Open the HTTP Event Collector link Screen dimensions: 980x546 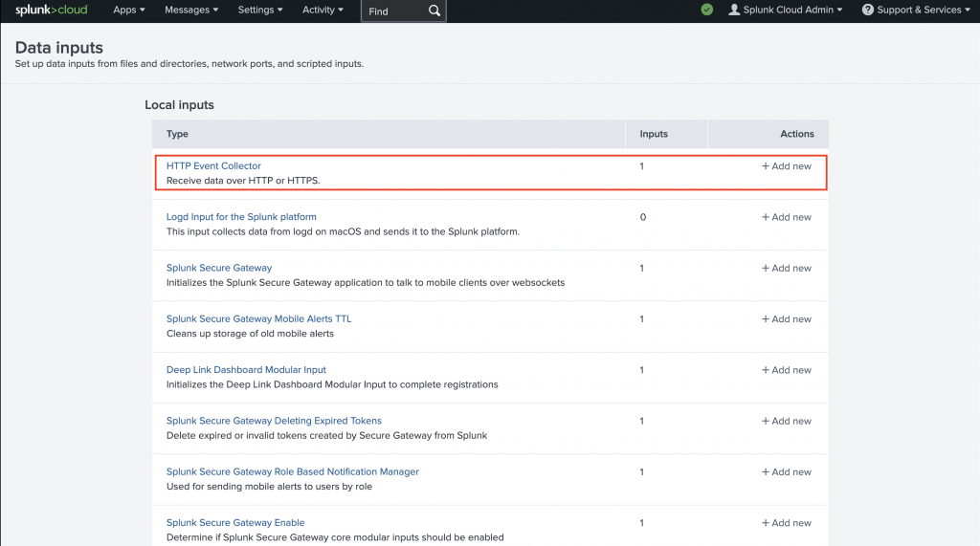[213, 166]
